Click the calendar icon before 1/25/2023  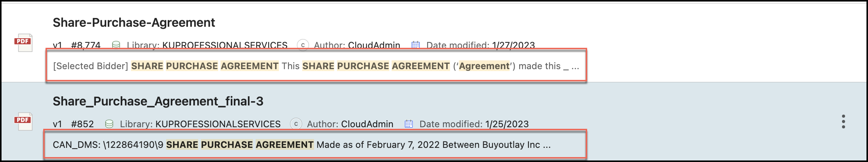click(408, 124)
